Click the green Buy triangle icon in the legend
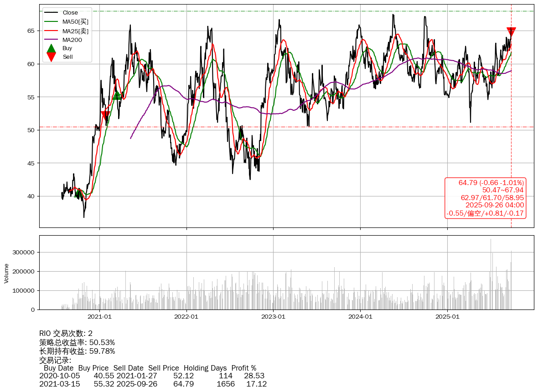The height and width of the screenshot is (392, 538). pos(52,48)
